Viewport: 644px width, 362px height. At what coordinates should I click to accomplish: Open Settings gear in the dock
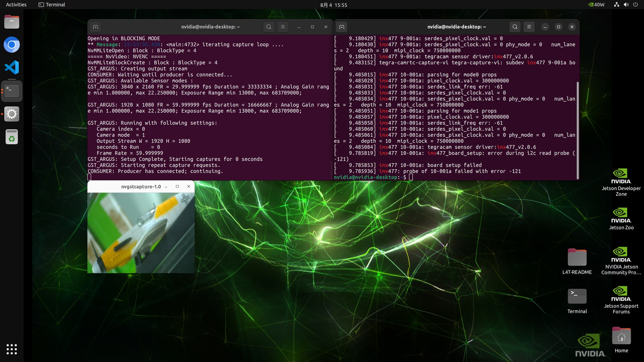pyautogui.click(x=12, y=114)
